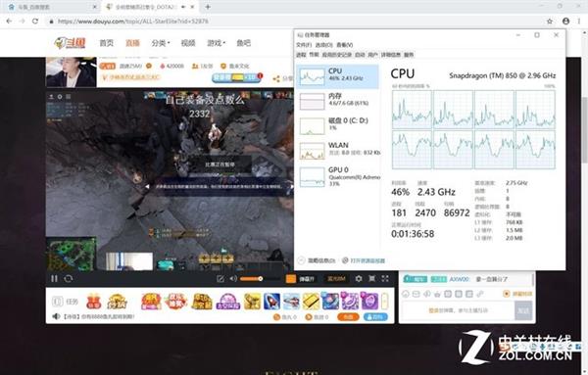Click the 鱼丸 balance indicator
Screen dimensions: 588x375
tap(286, 317)
